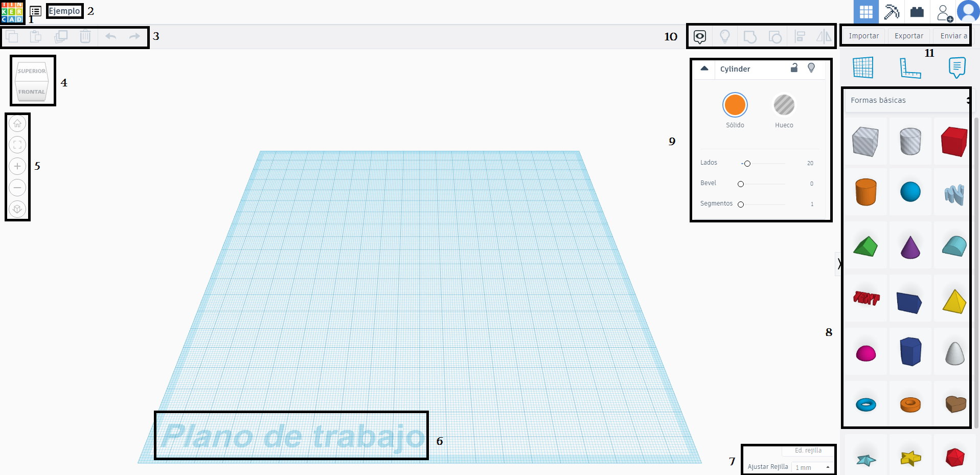Image resolution: width=980 pixels, height=475 pixels.
Task: Click the Ruler tool icon
Action: tap(910, 68)
